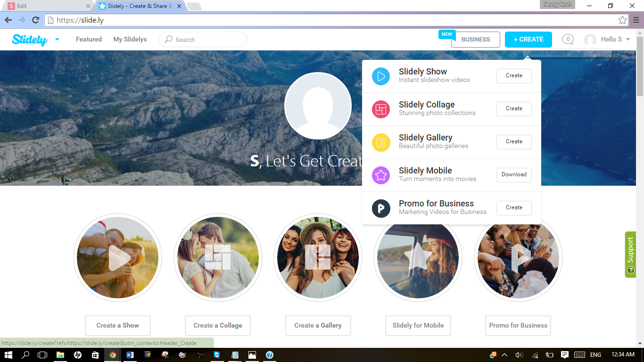The width and height of the screenshot is (644, 362).
Task: Open File Explorer from taskbar
Action: (60, 355)
